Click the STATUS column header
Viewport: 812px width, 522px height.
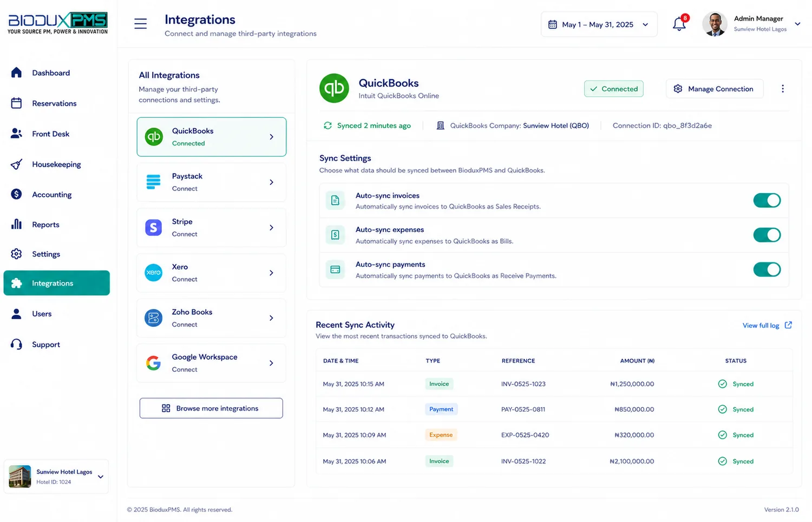(736, 361)
